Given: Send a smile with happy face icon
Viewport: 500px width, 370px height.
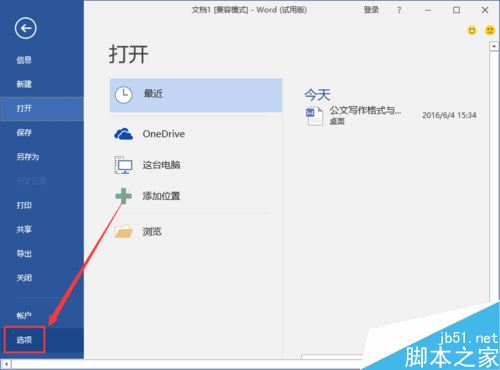Looking at the screenshot, I should [x=472, y=31].
